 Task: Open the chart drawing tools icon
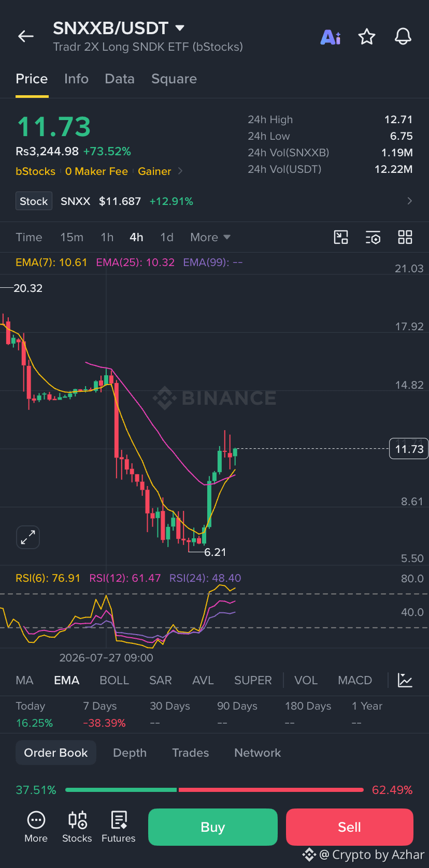click(341, 237)
